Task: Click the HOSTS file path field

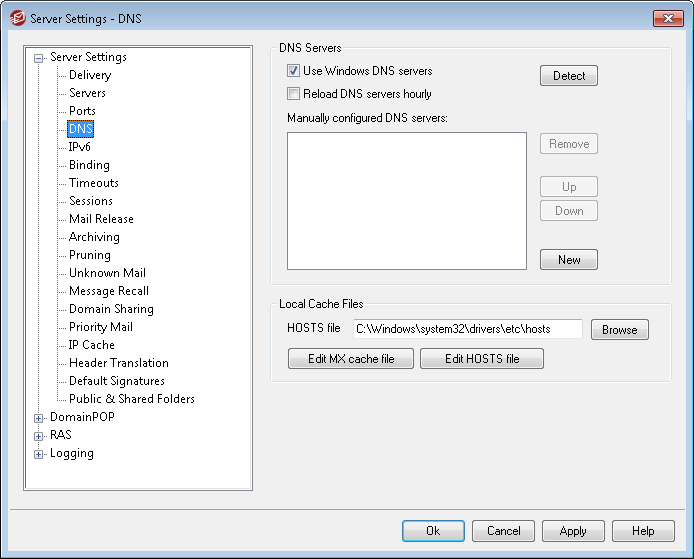Action: click(467, 329)
